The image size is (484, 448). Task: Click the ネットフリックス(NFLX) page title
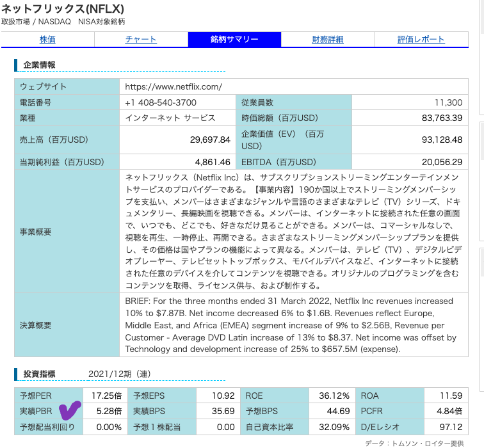coord(63,8)
